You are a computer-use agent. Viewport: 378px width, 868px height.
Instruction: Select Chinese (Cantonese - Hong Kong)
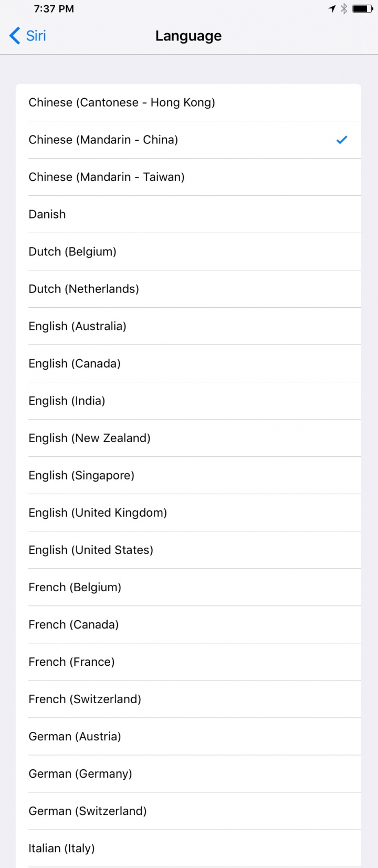tap(188, 102)
